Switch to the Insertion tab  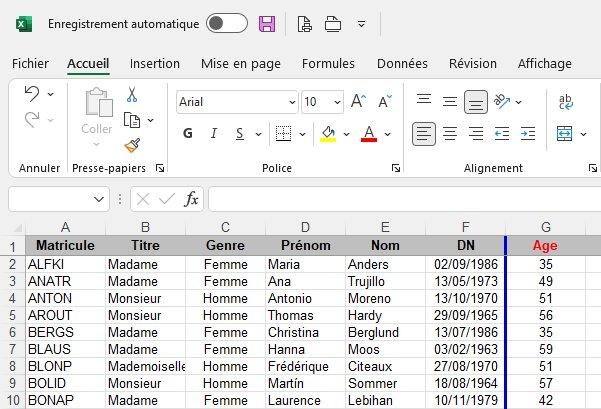pyautogui.click(x=155, y=63)
